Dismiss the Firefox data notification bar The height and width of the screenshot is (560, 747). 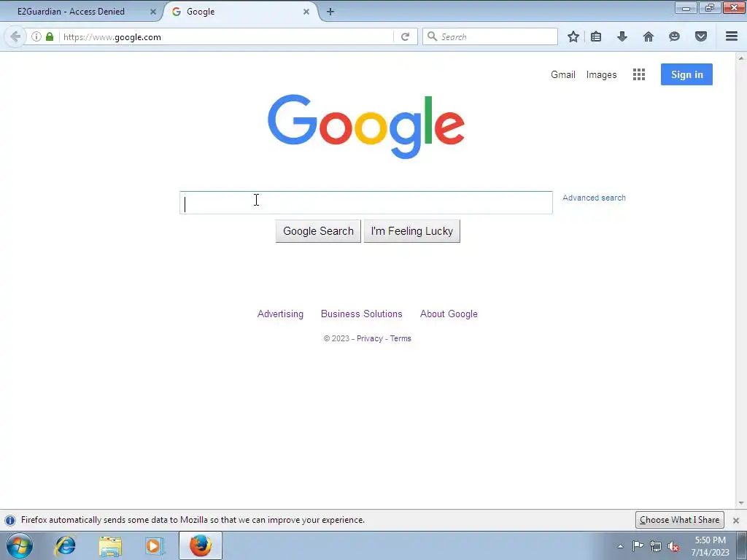click(736, 521)
